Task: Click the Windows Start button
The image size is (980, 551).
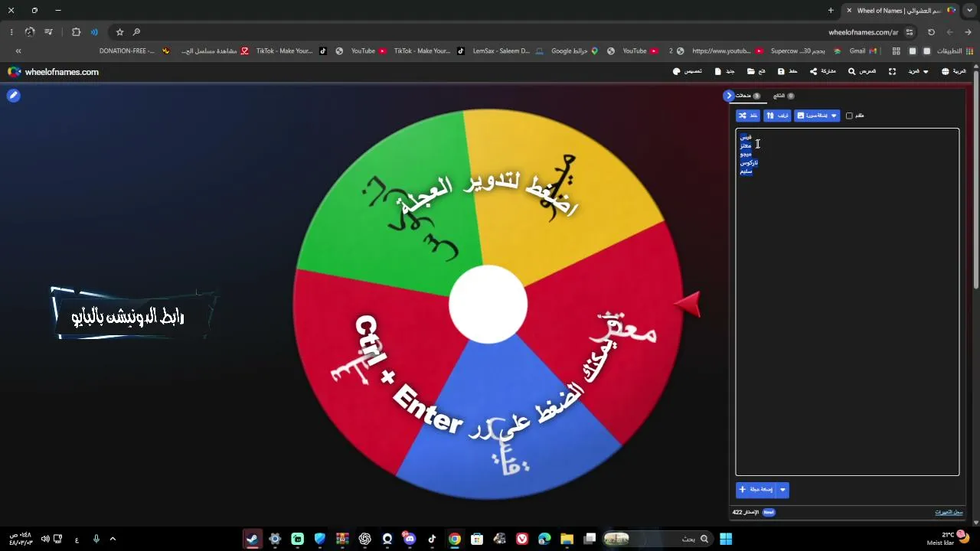Action: 726,539
